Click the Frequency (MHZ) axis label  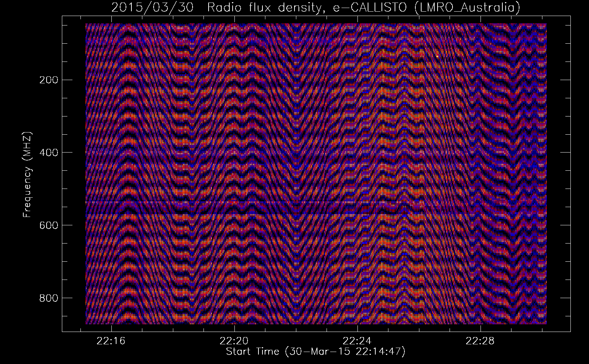(27, 175)
